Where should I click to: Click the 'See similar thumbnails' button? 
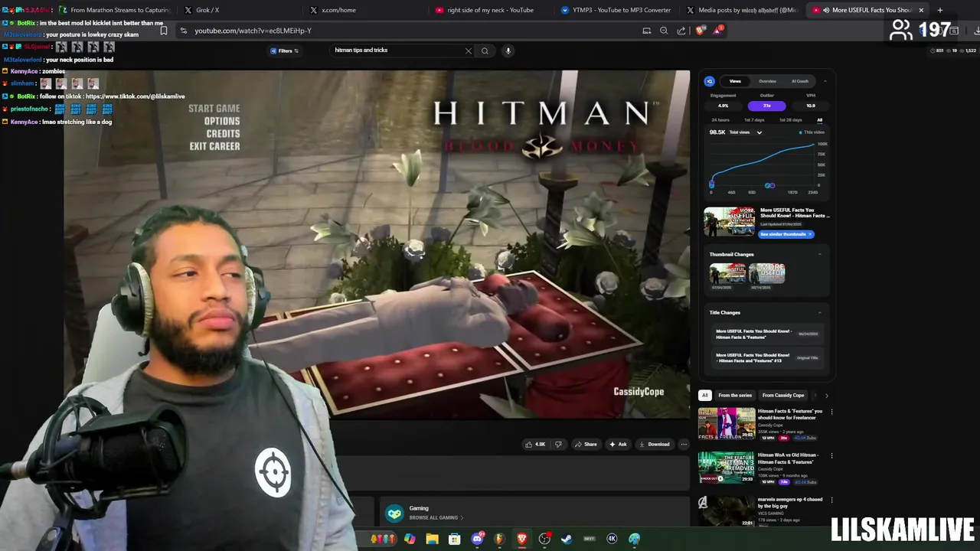(786, 234)
